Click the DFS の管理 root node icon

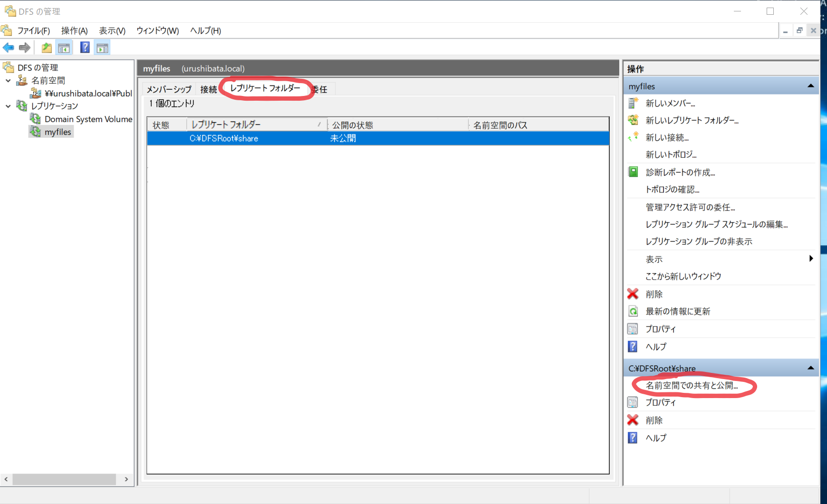point(9,67)
